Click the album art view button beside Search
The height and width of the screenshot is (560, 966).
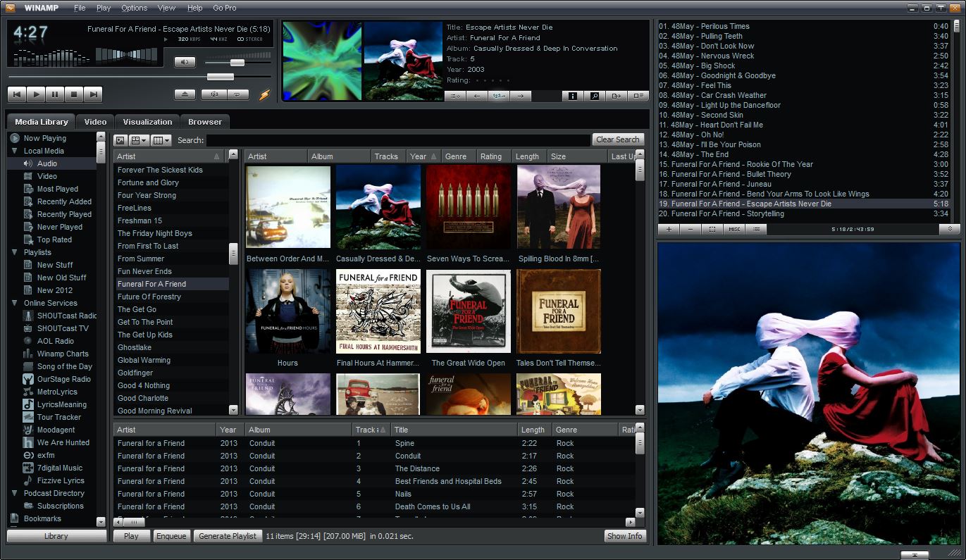click(x=120, y=140)
